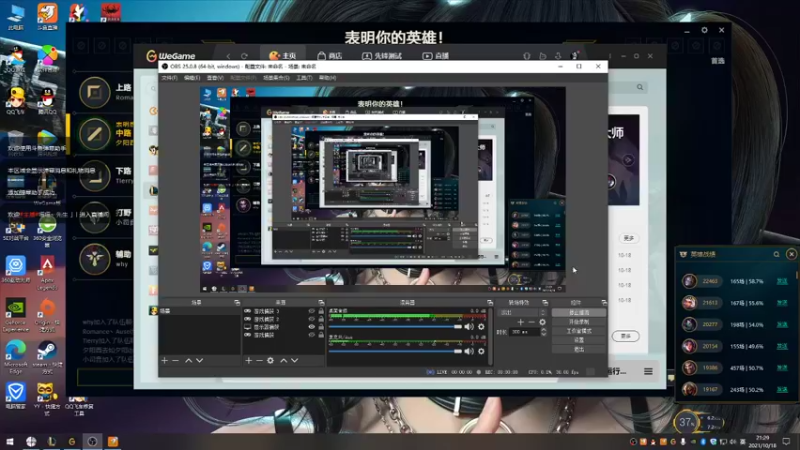Move scene down in OBS scenes list

(199, 360)
